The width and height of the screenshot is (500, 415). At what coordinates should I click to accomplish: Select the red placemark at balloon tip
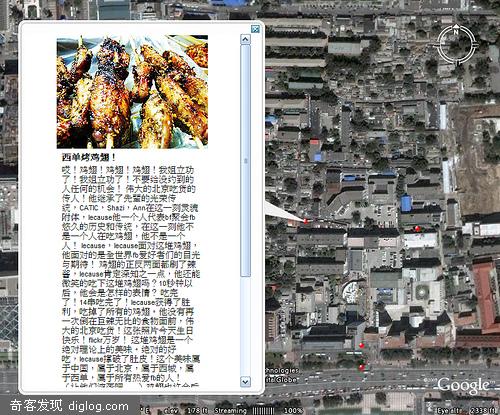click(306, 221)
